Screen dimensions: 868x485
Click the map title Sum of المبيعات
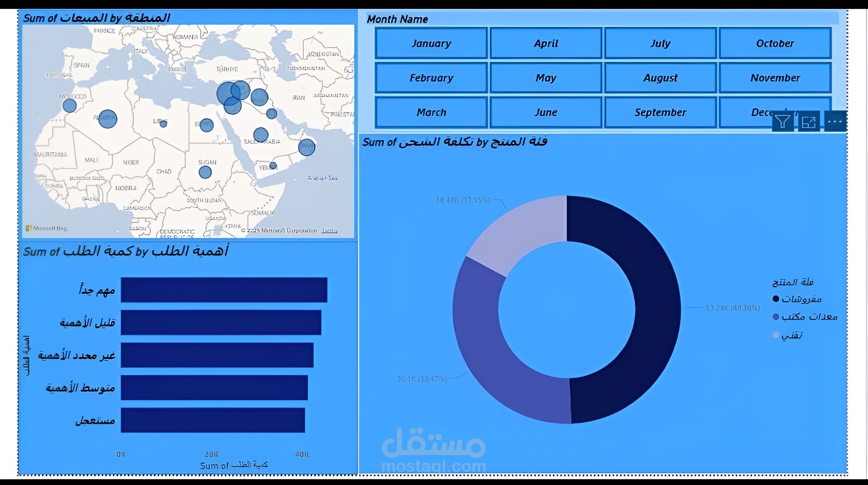coord(96,18)
